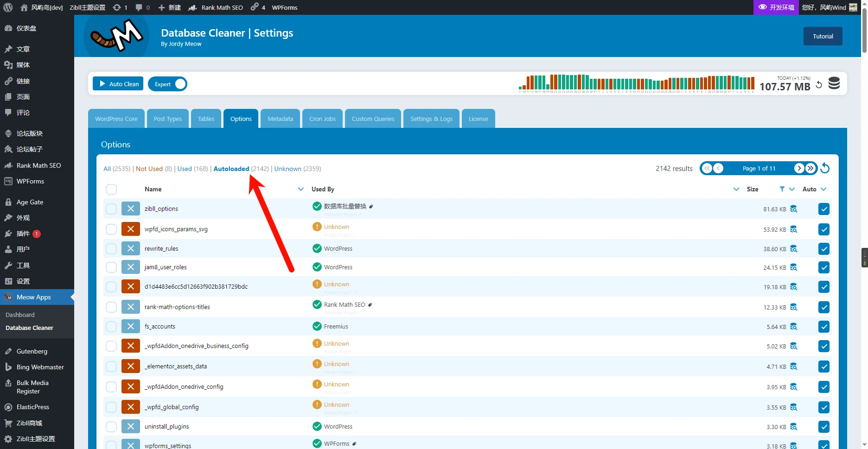Refresh the database size next to 107.57 MB
This screenshot has height=449, width=868.
pyautogui.click(x=819, y=85)
